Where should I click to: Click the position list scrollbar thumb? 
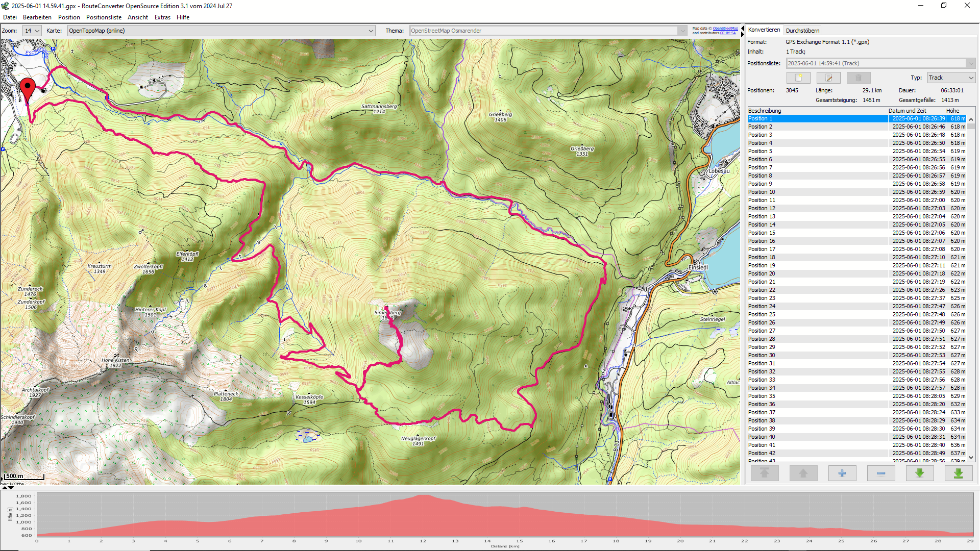coord(971,126)
